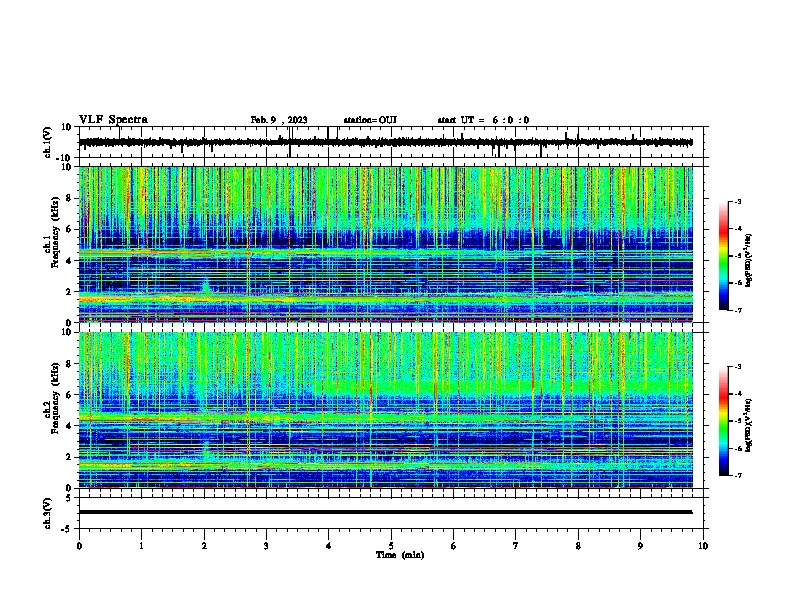Click the "VLF Spectra" title text
Image resolution: width=792 pixels, height=612 pixels.
113,120
